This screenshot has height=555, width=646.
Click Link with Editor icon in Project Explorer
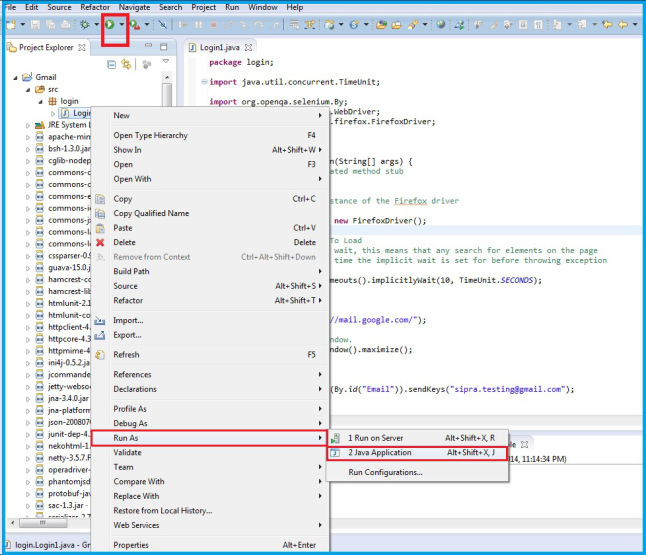[127, 64]
